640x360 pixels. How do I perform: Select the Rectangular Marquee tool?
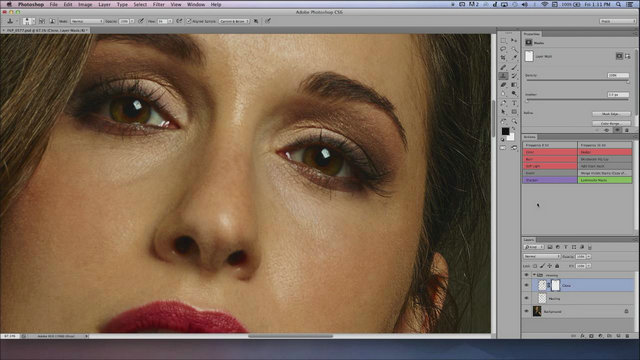504,40
